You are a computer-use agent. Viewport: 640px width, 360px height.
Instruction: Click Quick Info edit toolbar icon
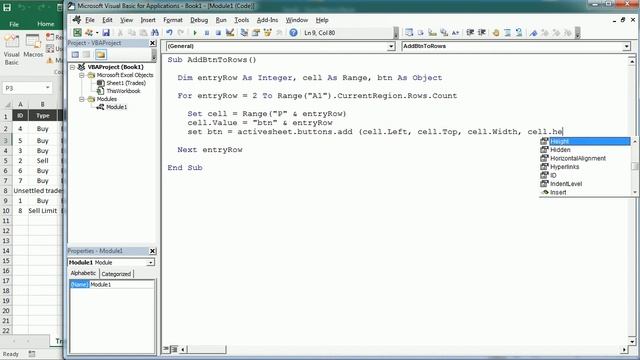click(x=432, y=33)
